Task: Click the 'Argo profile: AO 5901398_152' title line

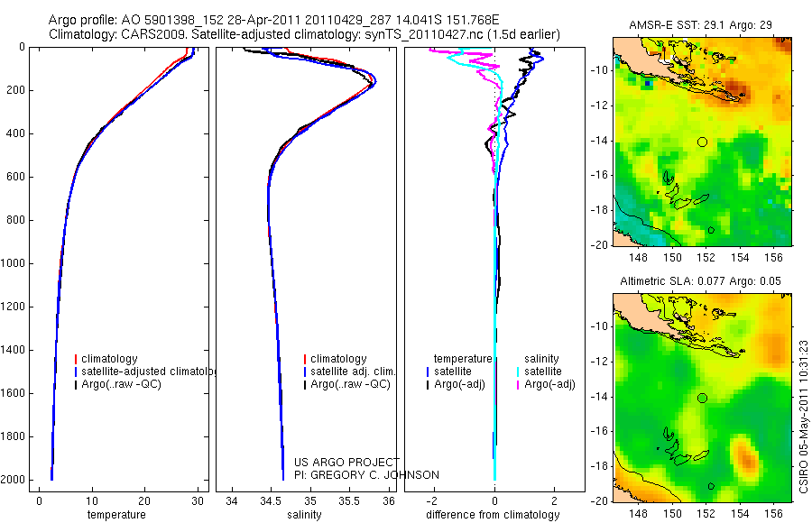Action: click(x=273, y=20)
